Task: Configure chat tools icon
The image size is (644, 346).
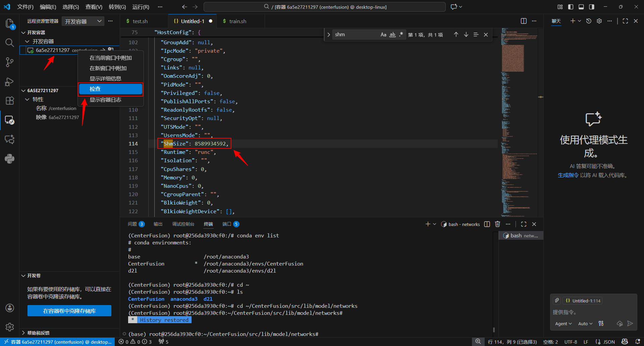Action: 601,324
